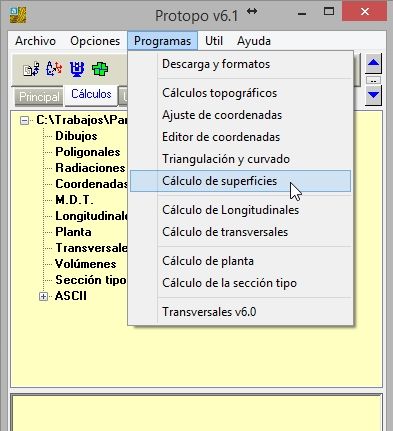Image resolution: width=393 pixels, height=431 pixels.
Task: Click the Protopo application icon in the title bar
Action: tap(18, 15)
